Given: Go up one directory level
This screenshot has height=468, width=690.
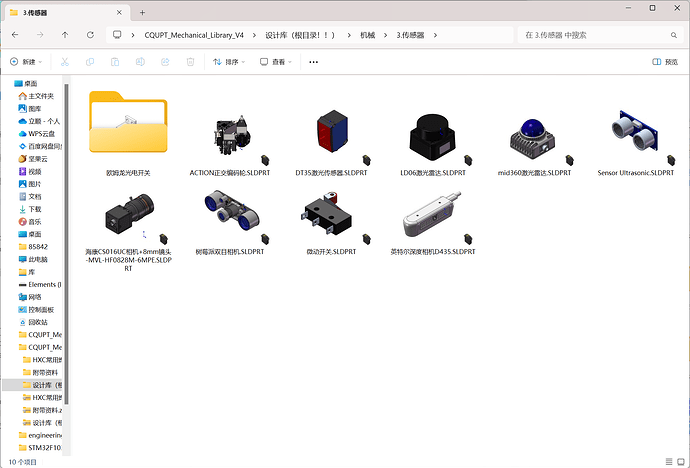Looking at the screenshot, I should click(x=65, y=35).
